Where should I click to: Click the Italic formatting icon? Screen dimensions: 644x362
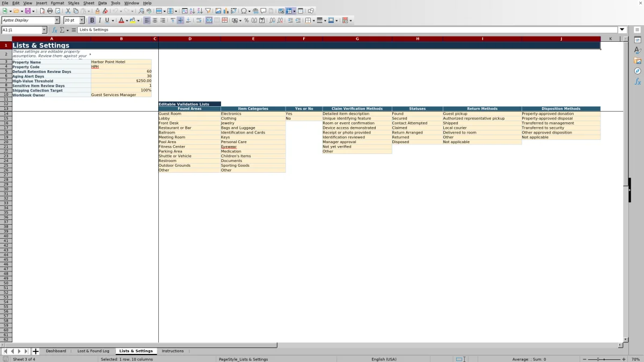pyautogui.click(x=100, y=20)
